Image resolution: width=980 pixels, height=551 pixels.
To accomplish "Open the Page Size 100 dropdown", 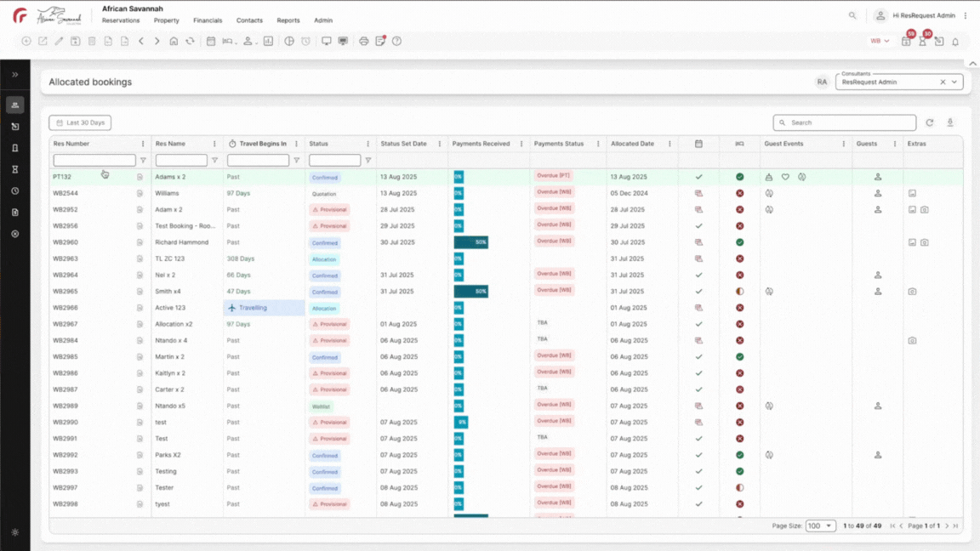I will pos(821,526).
